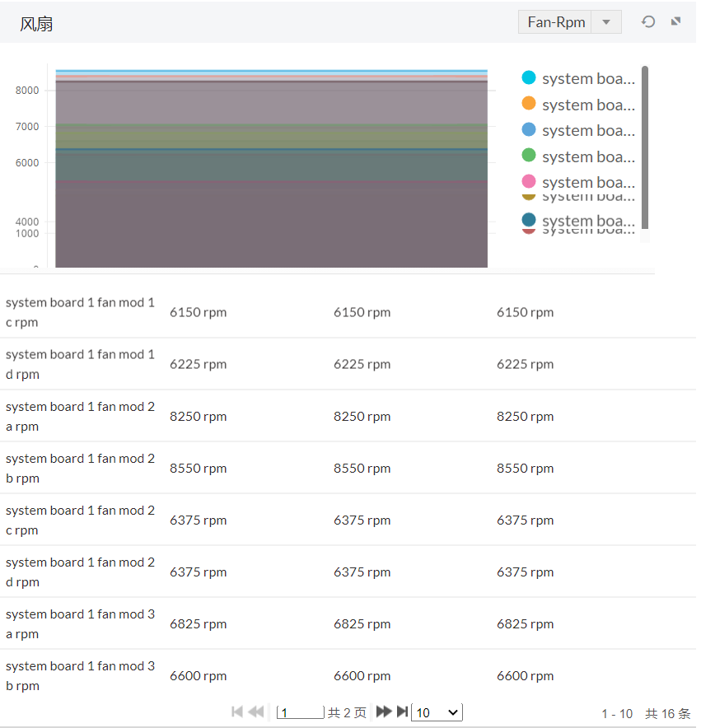This screenshot has width=701, height=728.
Task: Select the fan mod 2 b rpm row
Action: (x=80, y=468)
